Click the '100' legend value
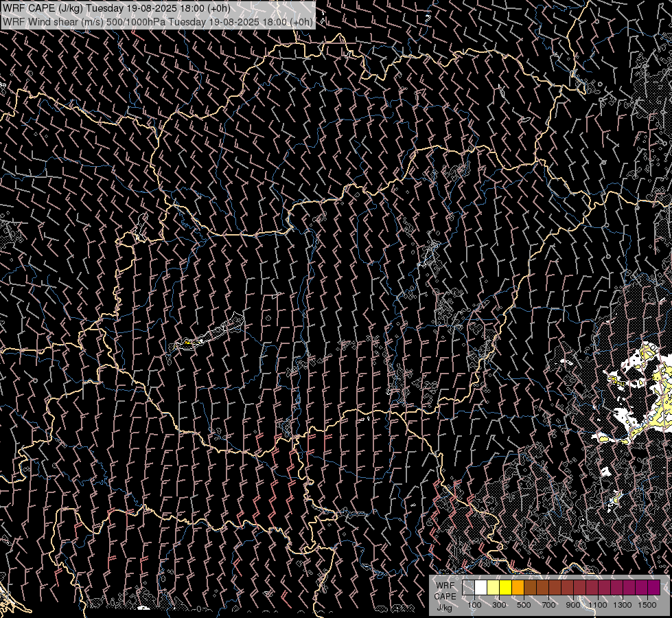Image resolution: width=672 pixels, height=618 pixels. pyautogui.click(x=474, y=605)
